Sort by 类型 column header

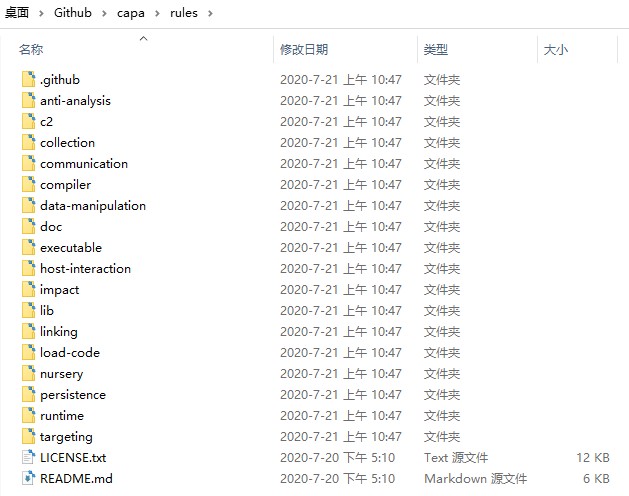tap(436, 50)
